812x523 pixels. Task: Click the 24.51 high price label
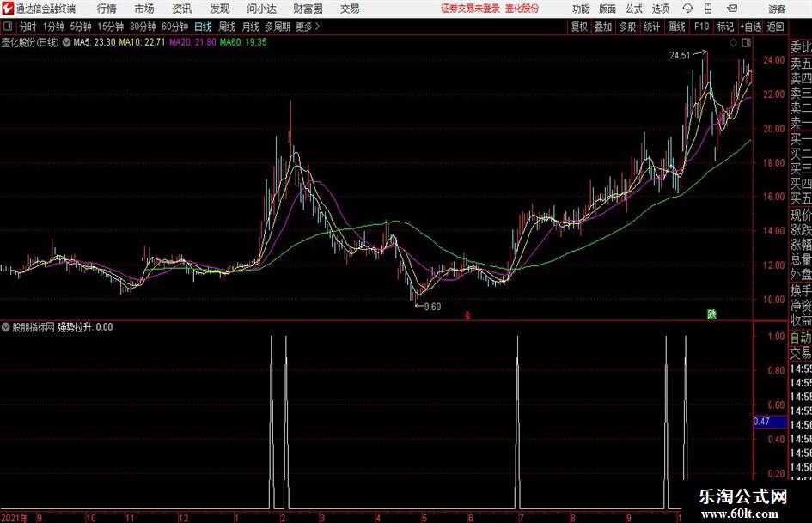[680, 56]
